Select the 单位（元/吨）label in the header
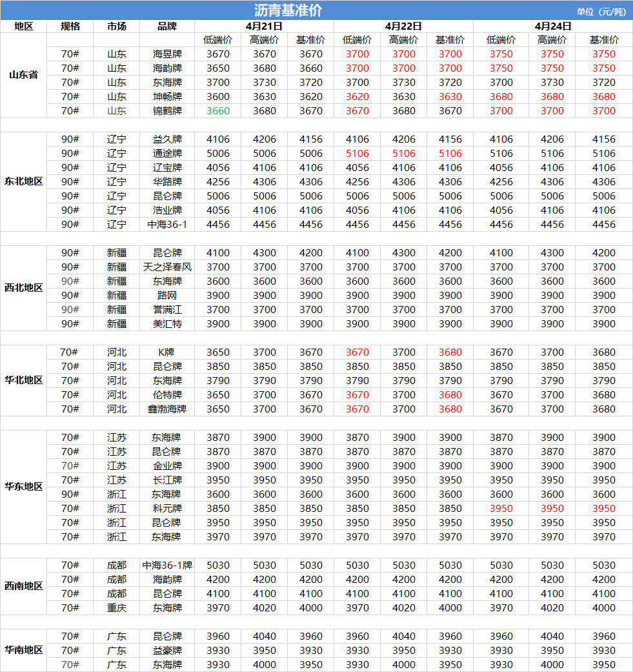Screen dimensions: 633x672 (601, 12)
